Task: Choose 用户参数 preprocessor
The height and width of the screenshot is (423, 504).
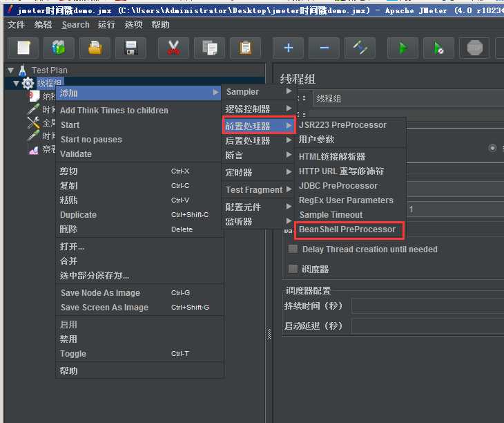Action: pyautogui.click(x=350, y=140)
